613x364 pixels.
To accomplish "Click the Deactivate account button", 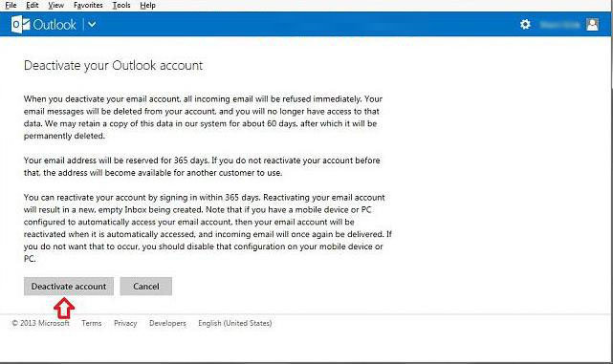I will coord(69,287).
